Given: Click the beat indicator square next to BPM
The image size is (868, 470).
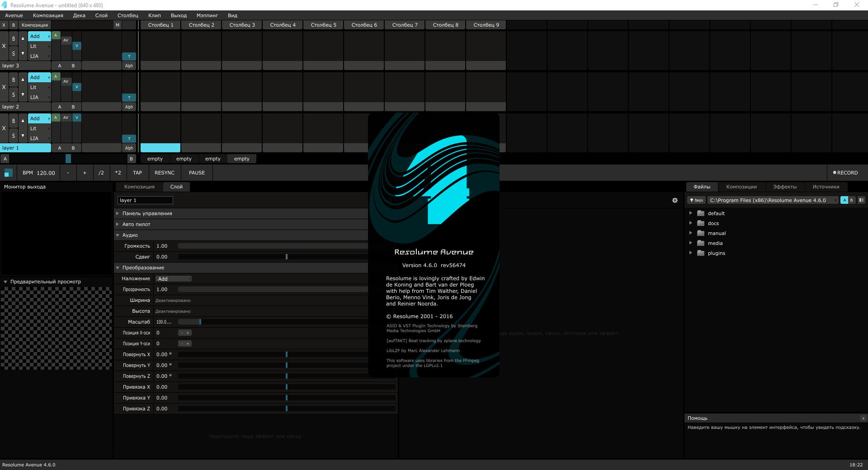Looking at the screenshot, I should tap(8, 173).
